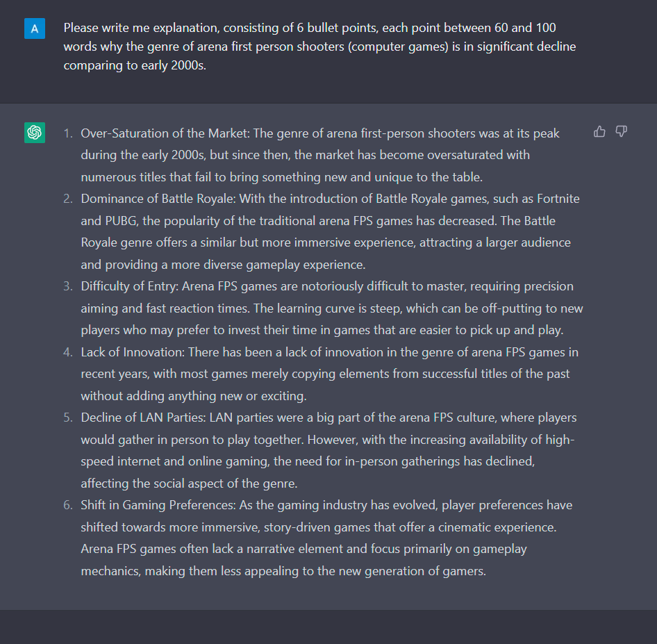Click list number 2 in the response
The width and height of the screenshot is (657, 644).
(68, 199)
